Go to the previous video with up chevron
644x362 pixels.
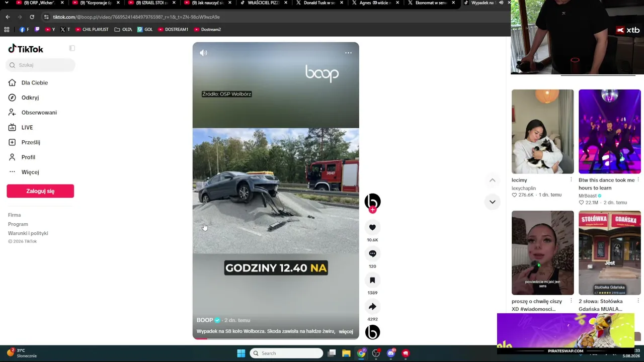pos(493,180)
